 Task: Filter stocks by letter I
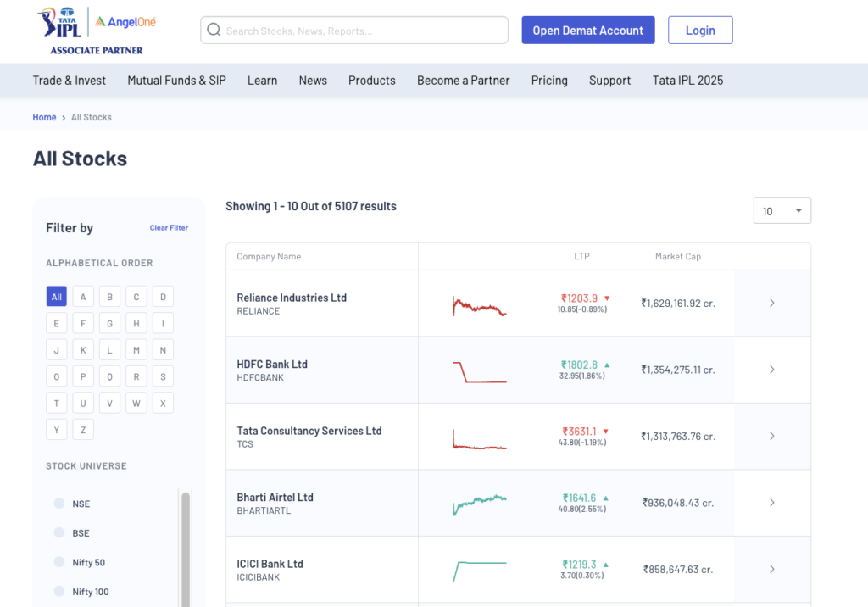click(x=163, y=323)
